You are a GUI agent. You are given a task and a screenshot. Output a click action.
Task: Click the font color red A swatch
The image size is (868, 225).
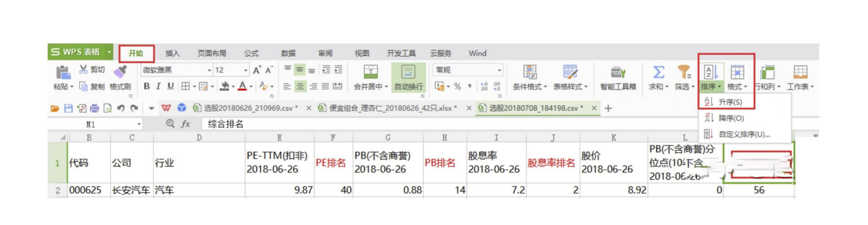[x=242, y=87]
